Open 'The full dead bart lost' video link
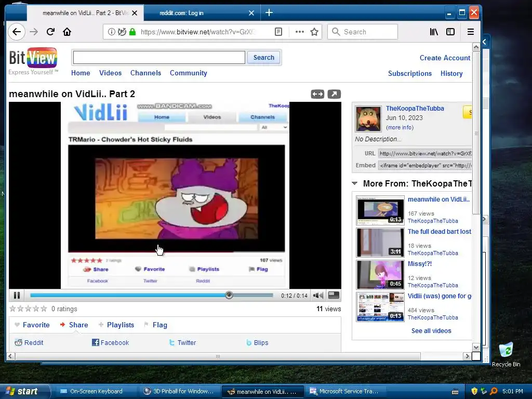532x399 pixels. (440, 232)
